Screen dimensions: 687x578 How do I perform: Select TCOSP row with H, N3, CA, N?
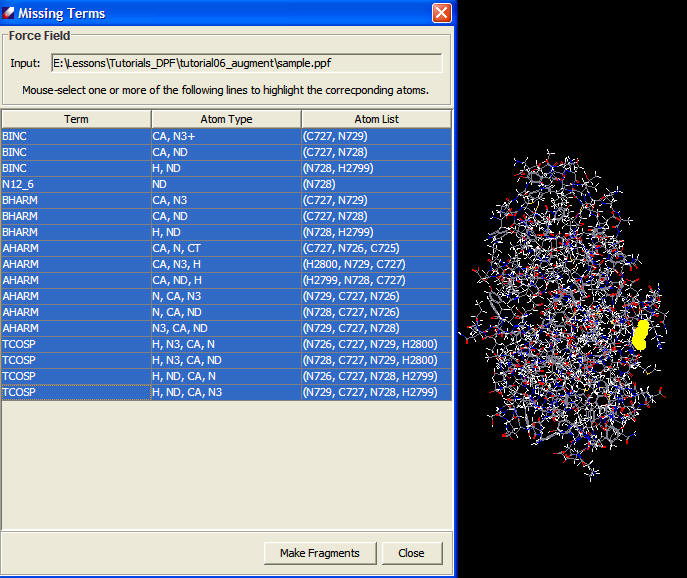point(76,344)
